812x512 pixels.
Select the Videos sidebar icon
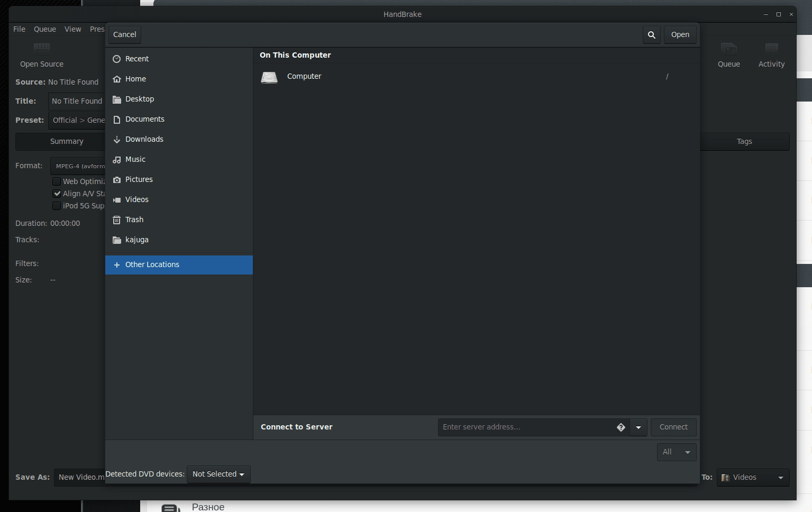[x=117, y=199]
